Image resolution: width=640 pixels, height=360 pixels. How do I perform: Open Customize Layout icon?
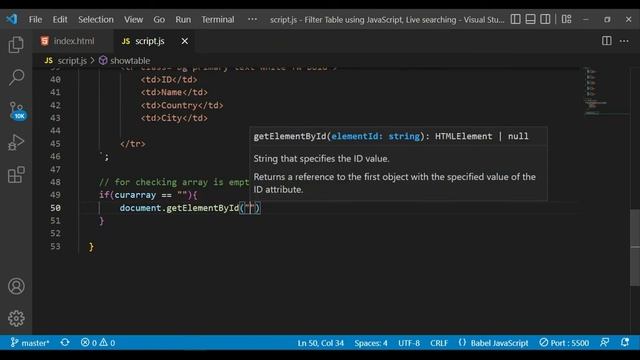[x=566, y=19]
